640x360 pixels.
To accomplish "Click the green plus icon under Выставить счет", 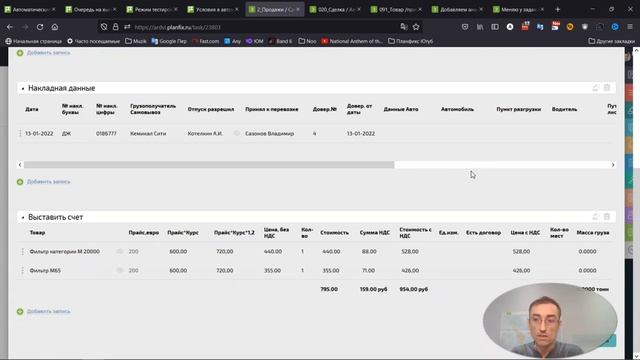I will [x=20, y=311].
